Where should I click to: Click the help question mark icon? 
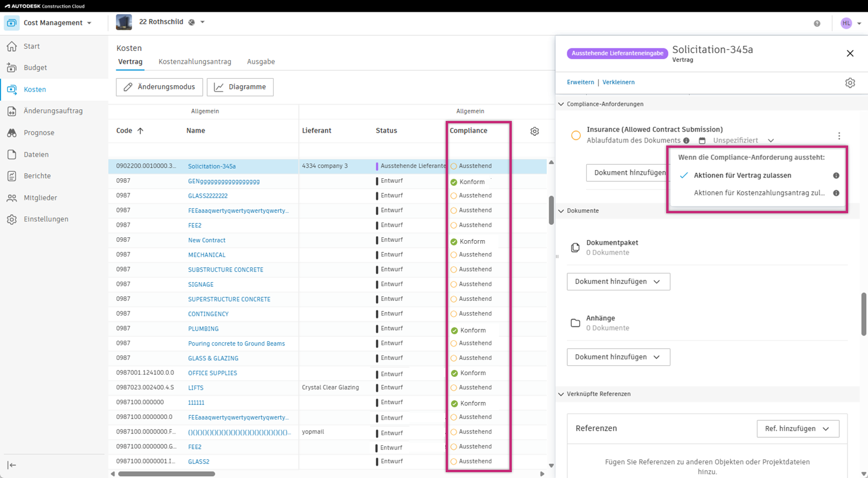click(x=817, y=23)
